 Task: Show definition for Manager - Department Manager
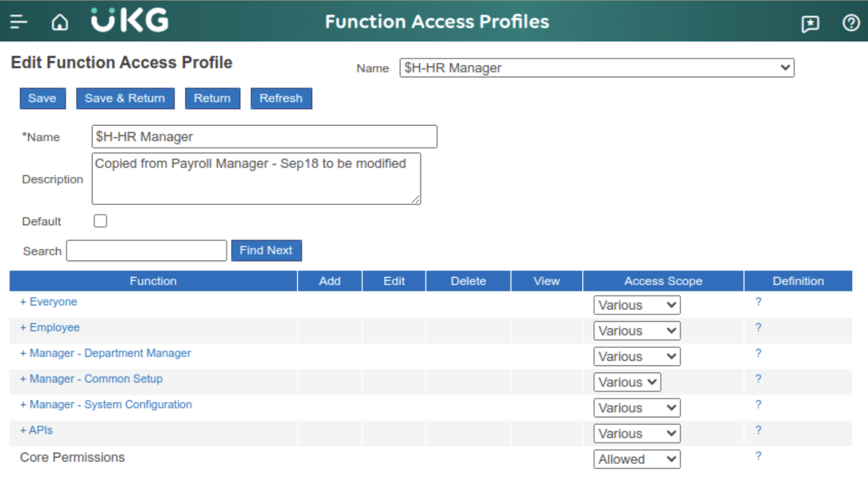(758, 353)
